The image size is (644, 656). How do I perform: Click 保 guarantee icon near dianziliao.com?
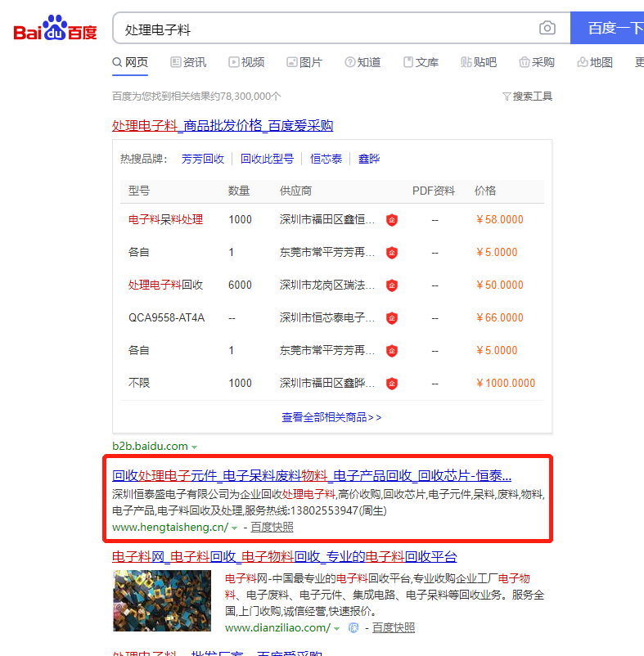tap(354, 628)
